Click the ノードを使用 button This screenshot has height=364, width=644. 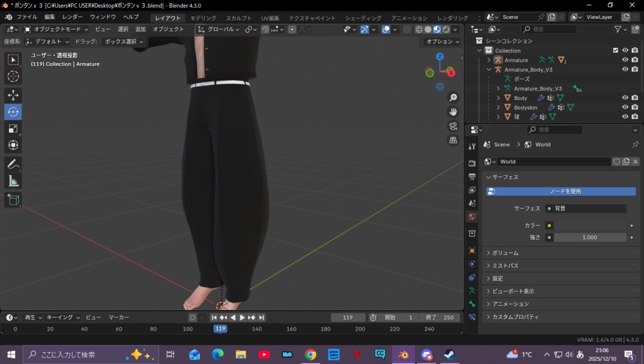click(x=561, y=191)
